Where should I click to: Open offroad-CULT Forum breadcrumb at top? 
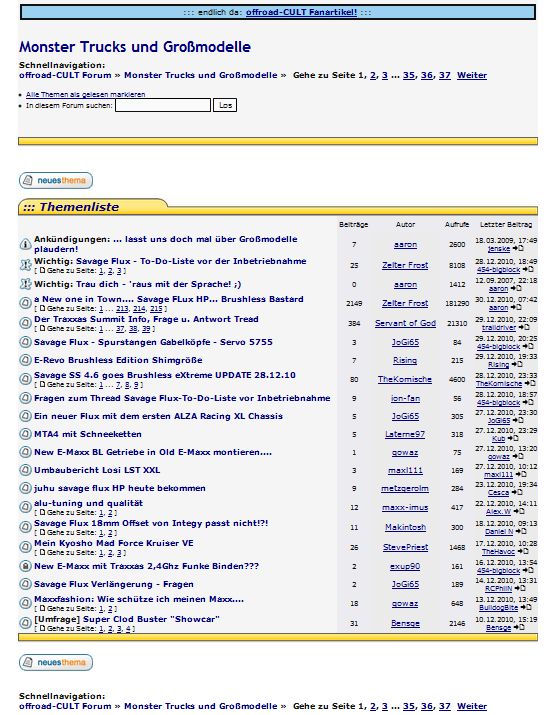click(65, 75)
